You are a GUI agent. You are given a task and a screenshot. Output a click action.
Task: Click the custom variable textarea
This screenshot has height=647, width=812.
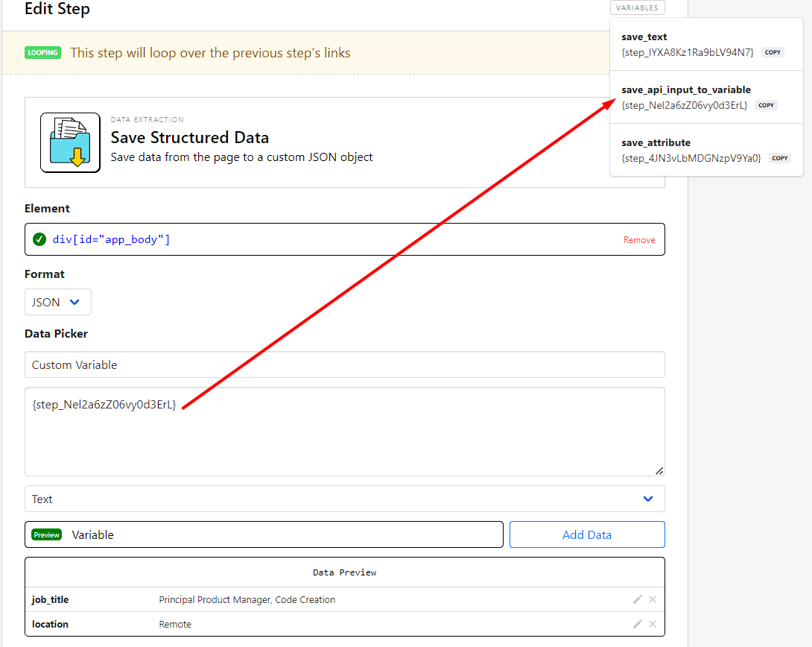click(345, 432)
